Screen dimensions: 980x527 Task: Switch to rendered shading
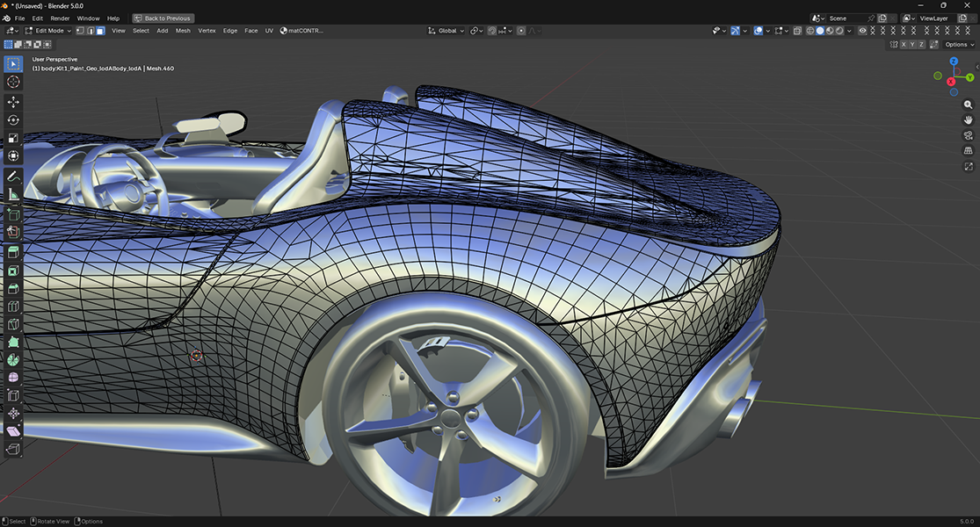coord(839,31)
